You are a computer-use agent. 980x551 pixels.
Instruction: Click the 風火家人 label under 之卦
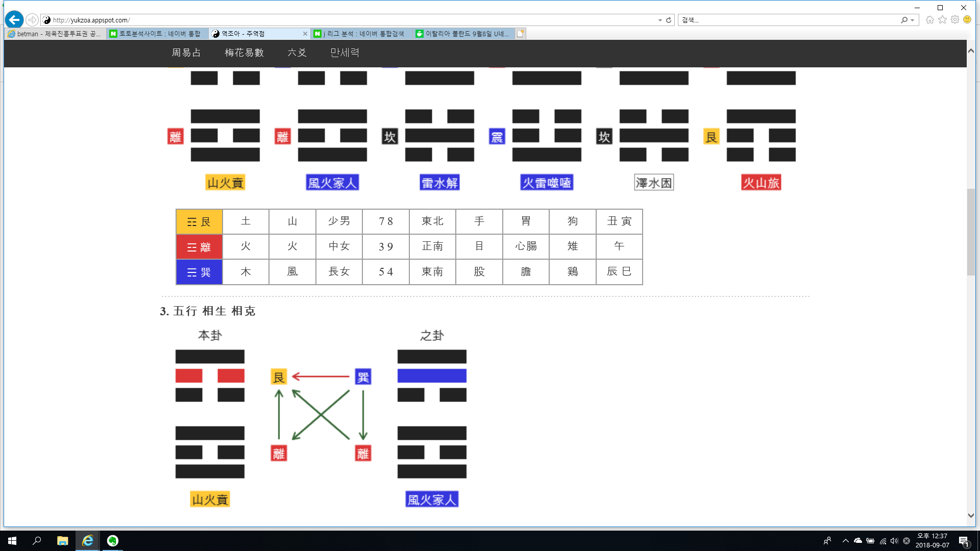[432, 499]
